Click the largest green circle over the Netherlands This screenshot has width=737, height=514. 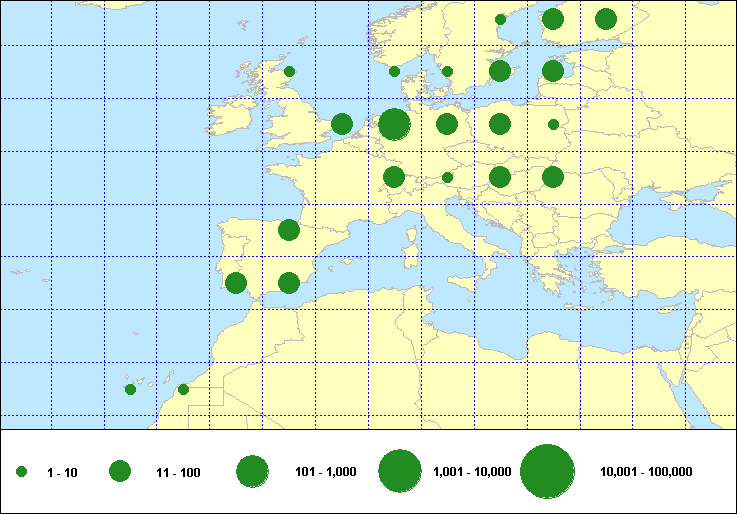(x=394, y=124)
